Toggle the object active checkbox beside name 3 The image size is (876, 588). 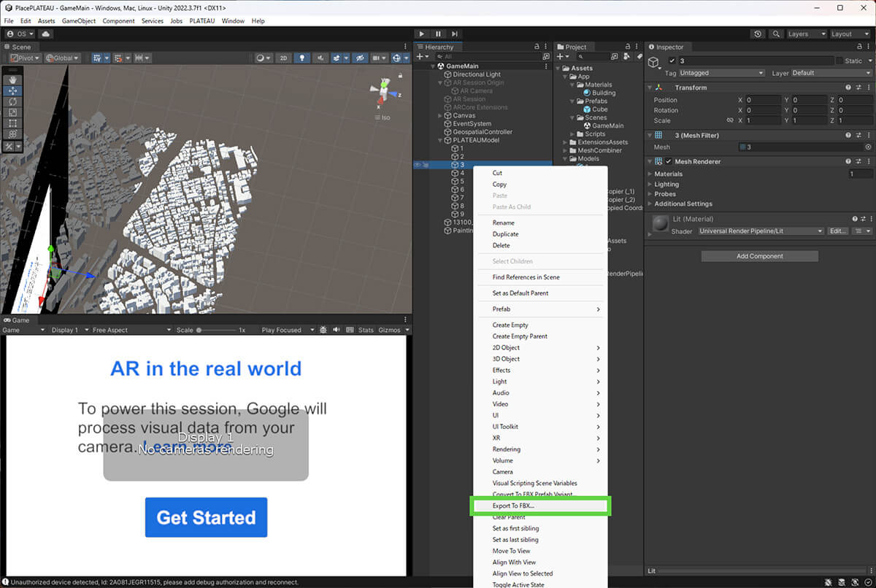pos(672,61)
